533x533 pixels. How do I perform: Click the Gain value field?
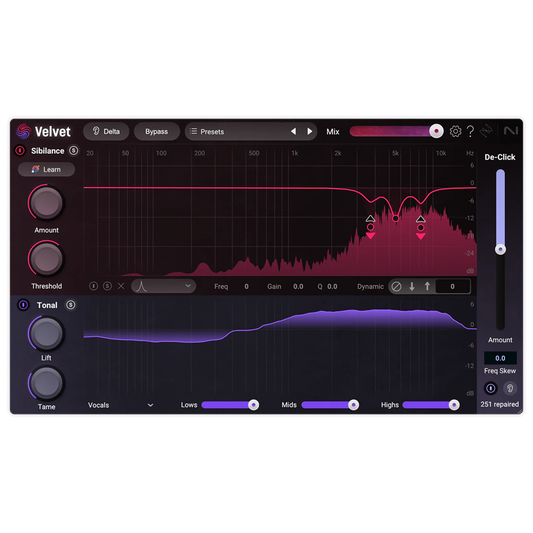[x=298, y=287]
